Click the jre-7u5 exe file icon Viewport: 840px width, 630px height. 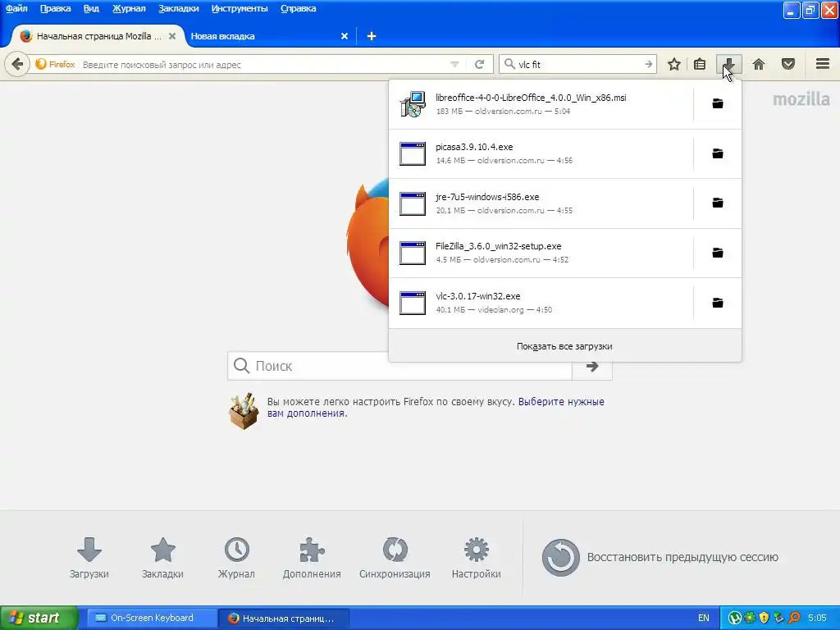tap(413, 203)
